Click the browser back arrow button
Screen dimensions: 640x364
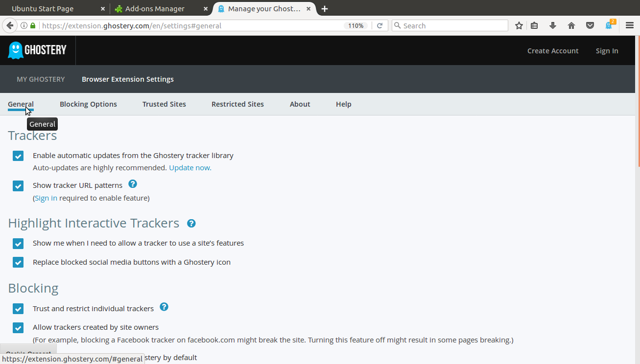(x=10, y=25)
